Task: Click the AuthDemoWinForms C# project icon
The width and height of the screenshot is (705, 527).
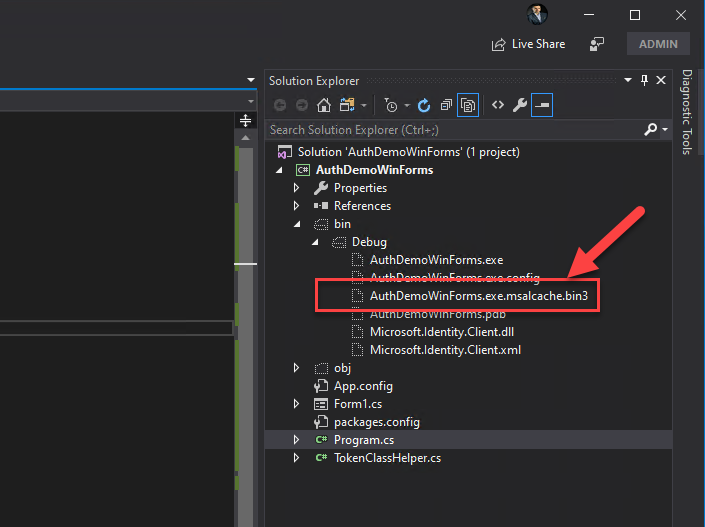Action: pyautogui.click(x=303, y=170)
